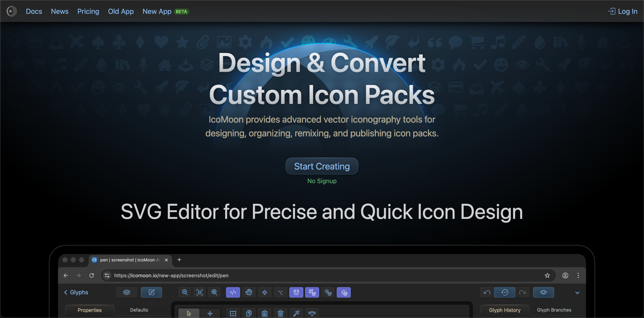Click the browser forward arrow in preview

point(79,275)
